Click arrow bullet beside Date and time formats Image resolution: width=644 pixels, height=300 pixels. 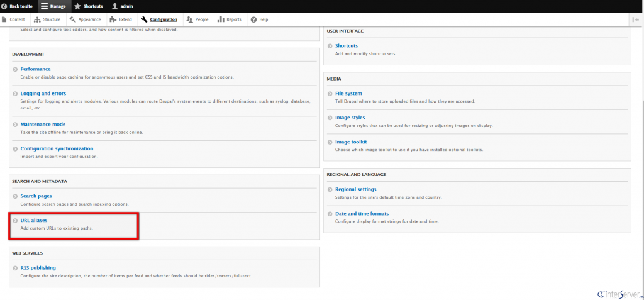point(330,214)
